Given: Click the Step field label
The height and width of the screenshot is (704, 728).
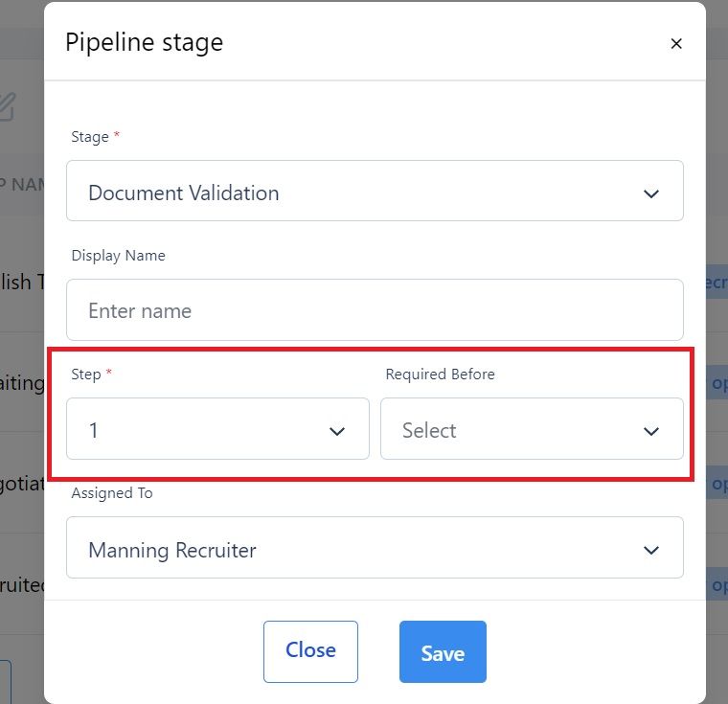Looking at the screenshot, I should (86, 375).
